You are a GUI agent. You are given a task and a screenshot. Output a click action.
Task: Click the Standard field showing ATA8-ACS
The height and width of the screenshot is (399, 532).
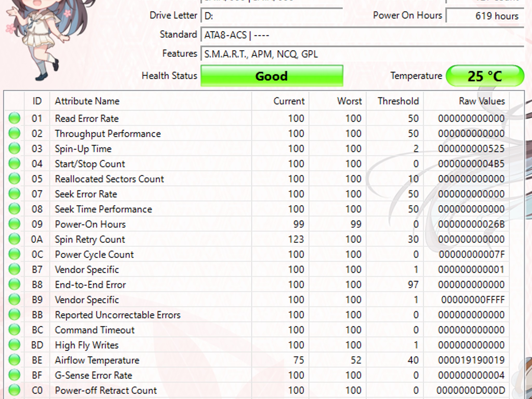362,35
